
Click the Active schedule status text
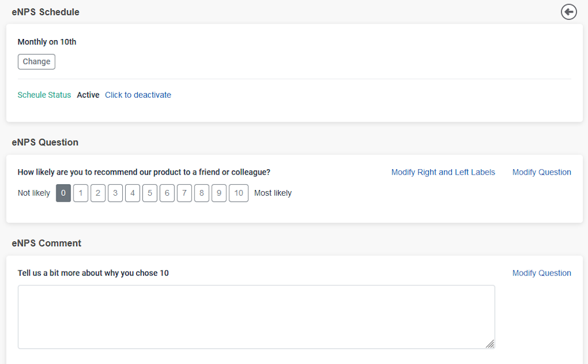point(88,95)
